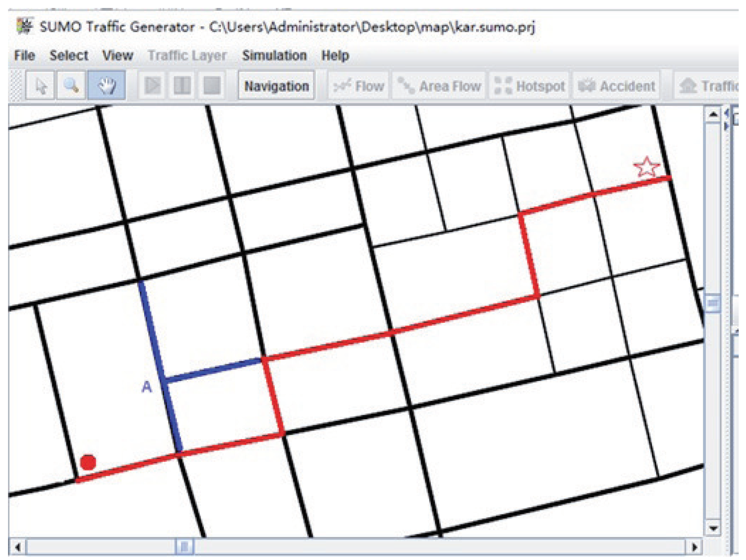
Task: Choose the Area Flow tool
Action: [x=439, y=86]
